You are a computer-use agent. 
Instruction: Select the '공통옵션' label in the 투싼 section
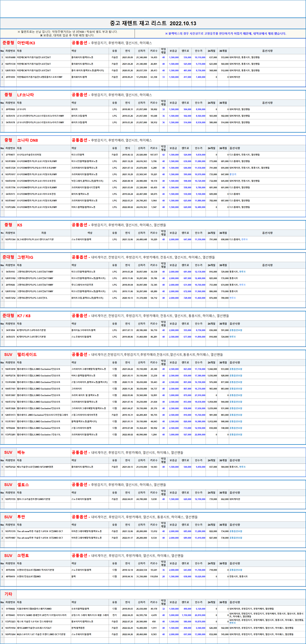[x=79, y=517]
